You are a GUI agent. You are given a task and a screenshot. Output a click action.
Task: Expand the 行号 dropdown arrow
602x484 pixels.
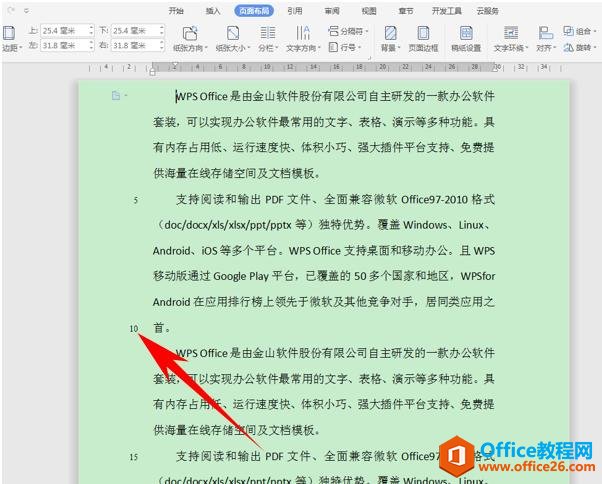point(359,48)
